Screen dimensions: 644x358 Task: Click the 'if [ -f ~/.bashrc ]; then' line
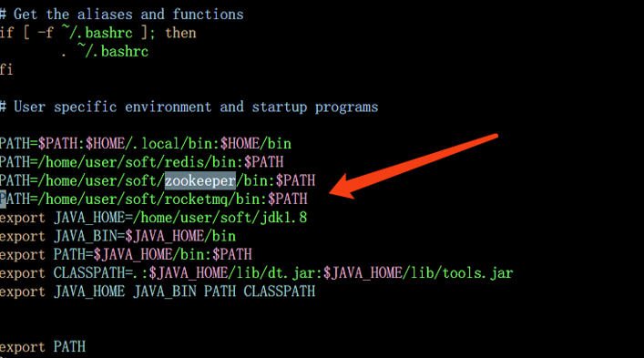(98, 33)
